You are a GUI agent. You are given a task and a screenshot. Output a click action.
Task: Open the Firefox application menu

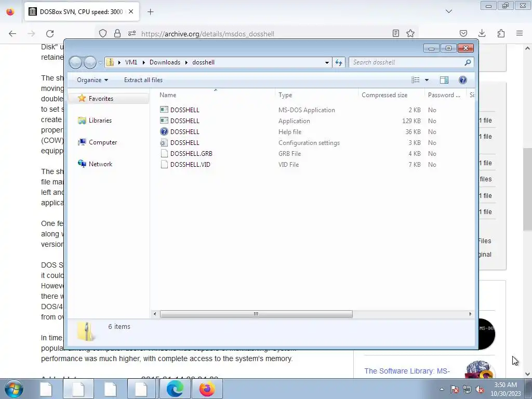click(x=520, y=33)
